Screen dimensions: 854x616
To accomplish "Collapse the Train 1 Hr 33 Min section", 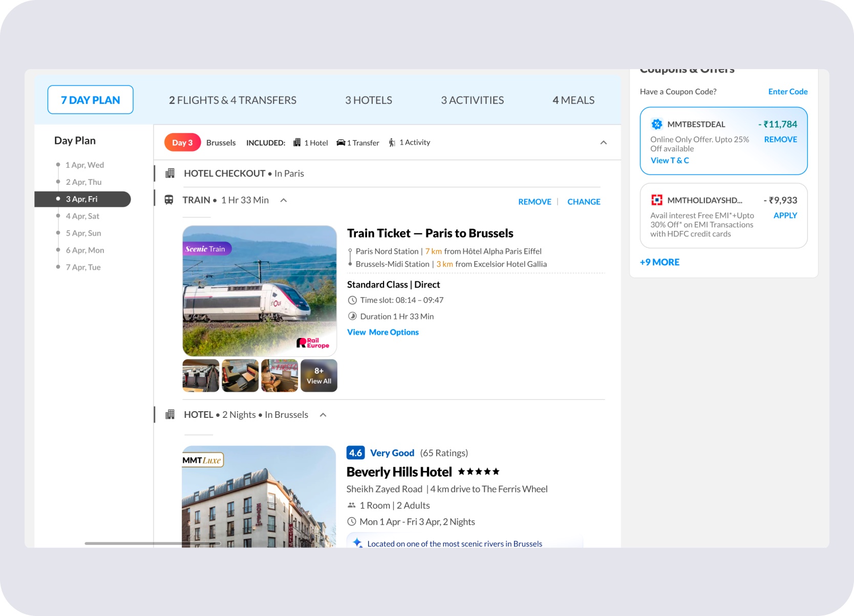I will (284, 200).
